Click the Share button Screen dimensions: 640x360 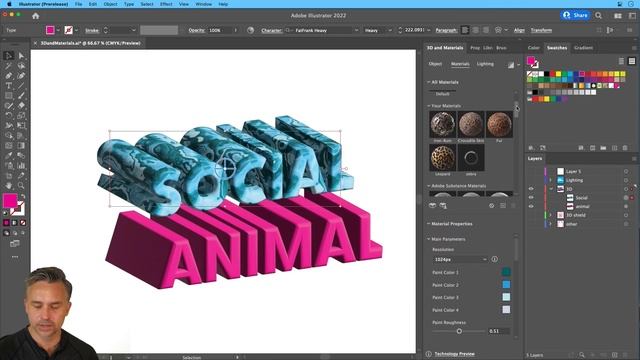pyautogui.click(x=575, y=16)
